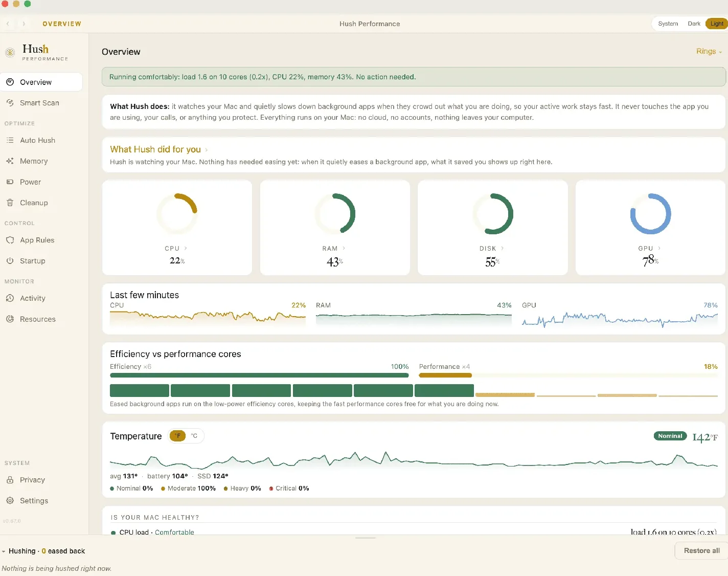
Task: Click the Power battery icon
Action: (x=10, y=182)
